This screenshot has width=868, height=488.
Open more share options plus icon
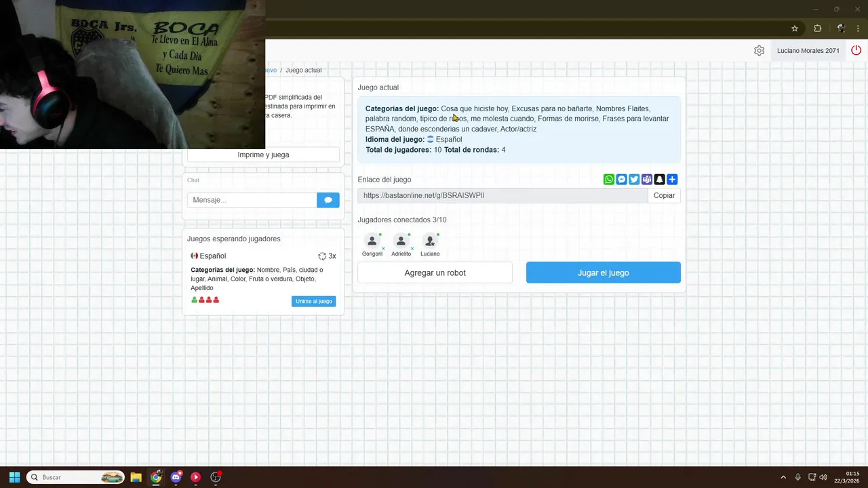[672, 180]
